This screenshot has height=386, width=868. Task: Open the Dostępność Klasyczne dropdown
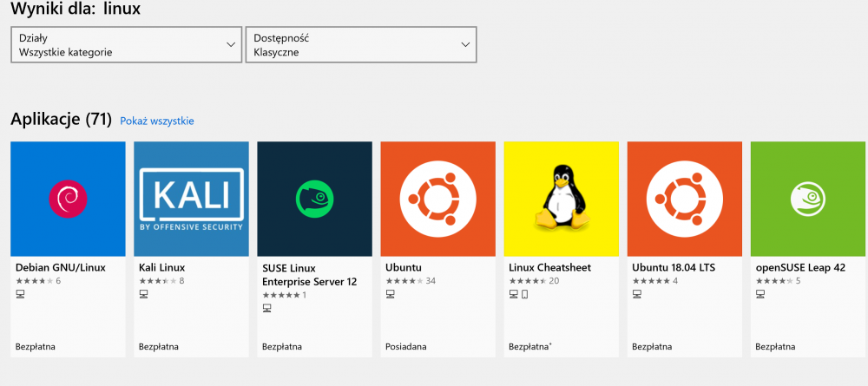pyautogui.click(x=361, y=45)
